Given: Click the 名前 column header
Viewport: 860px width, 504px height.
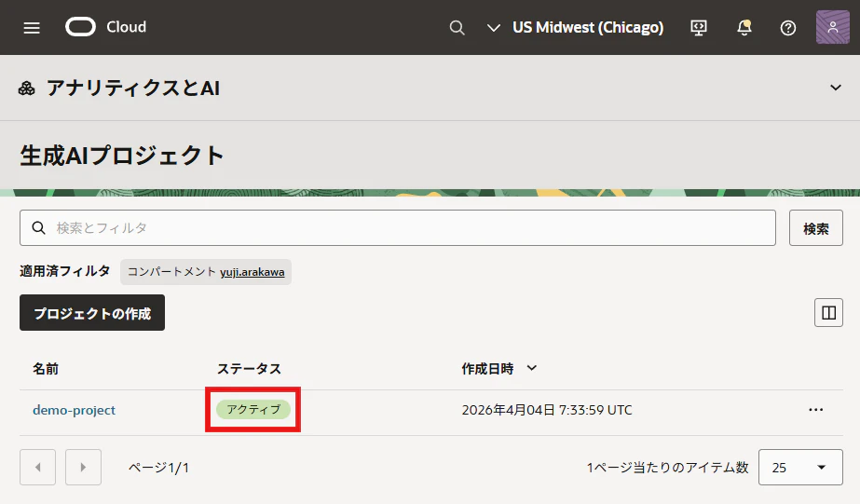Looking at the screenshot, I should pos(46,369).
